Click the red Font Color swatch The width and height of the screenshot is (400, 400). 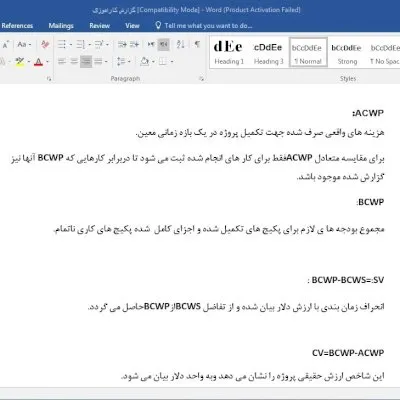point(38,62)
